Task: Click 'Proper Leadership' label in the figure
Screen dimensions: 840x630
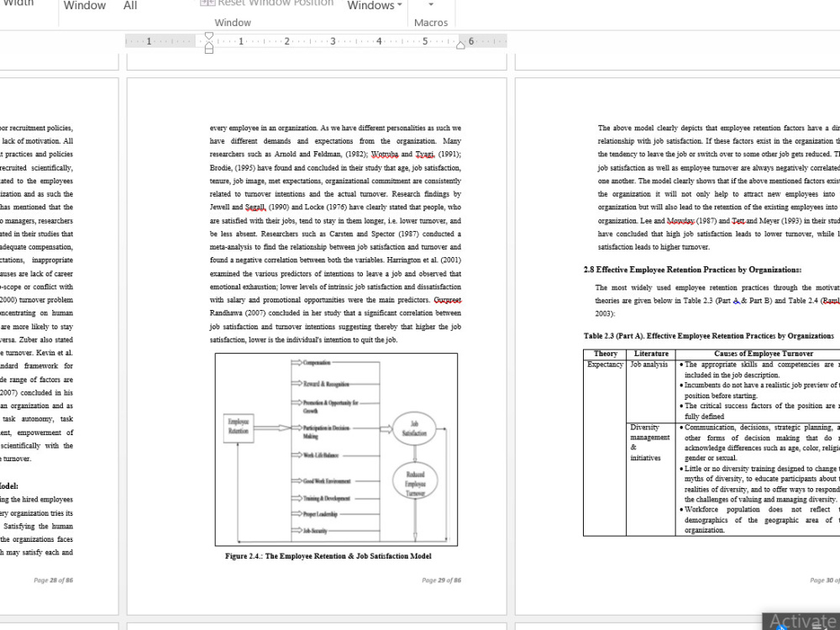Action: pyautogui.click(x=320, y=514)
